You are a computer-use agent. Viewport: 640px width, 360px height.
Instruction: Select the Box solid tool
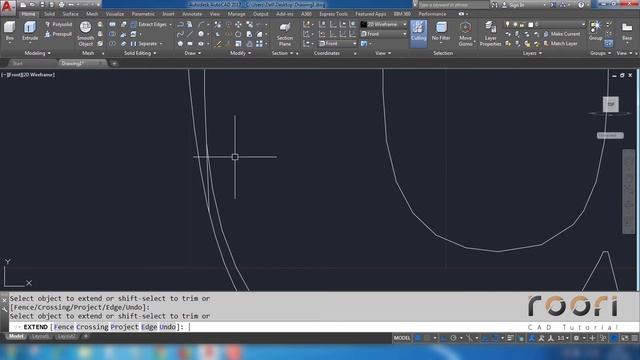click(9, 31)
